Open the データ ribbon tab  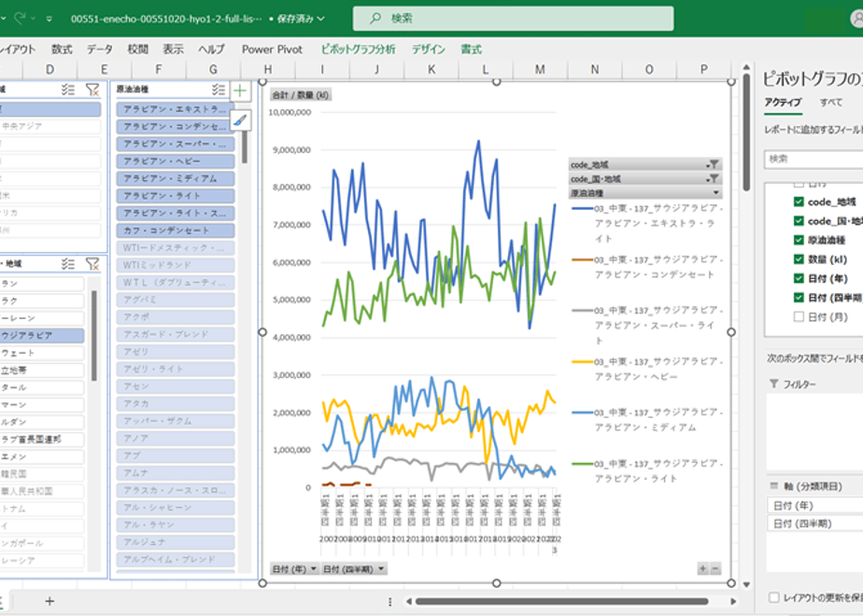point(100,49)
